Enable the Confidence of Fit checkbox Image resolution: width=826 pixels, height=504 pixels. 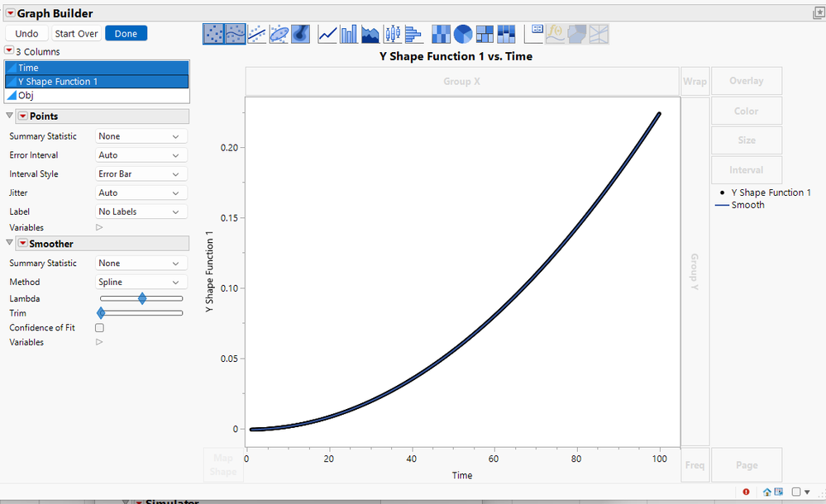pyautogui.click(x=99, y=327)
